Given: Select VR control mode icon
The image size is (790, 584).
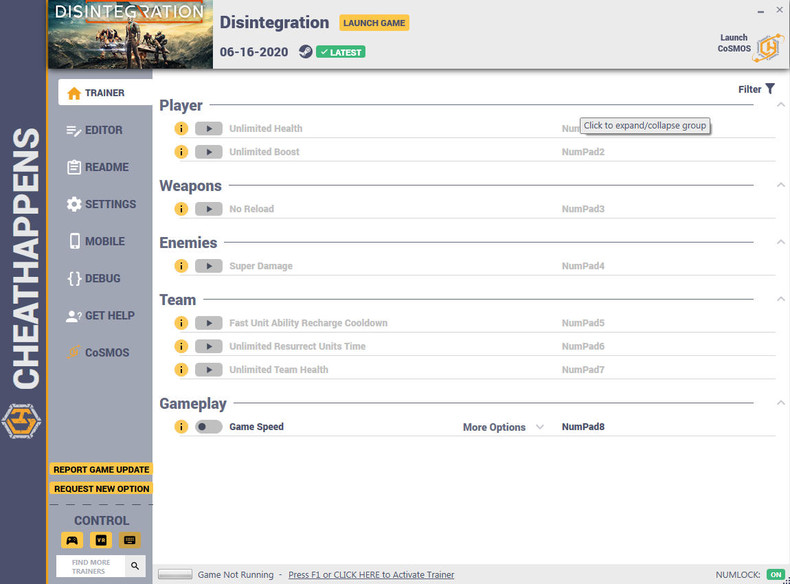Looking at the screenshot, I should pos(101,540).
